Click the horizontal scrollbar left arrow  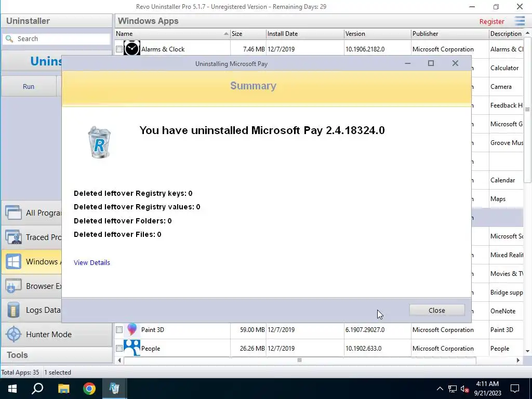tap(119, 361)
